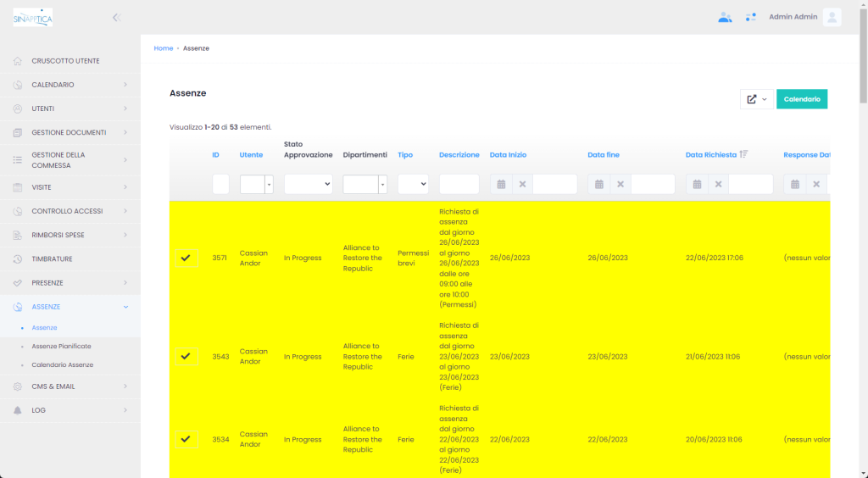The height and width of the screenshot is (478, 868).
Task: Uncheck the checkbox for row 3571
Action: (x=186, y=258)
